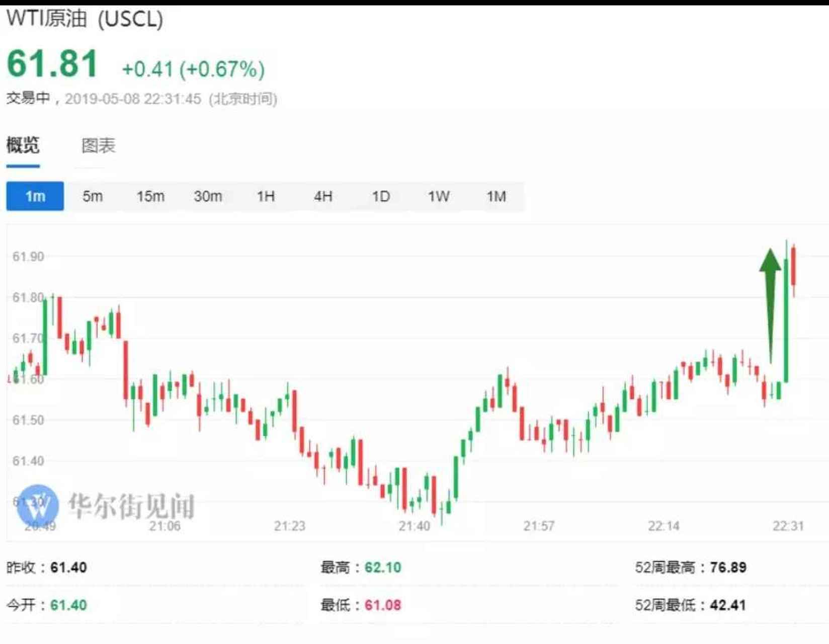Click the 今开 value 61.40
Image resolution: width=829 pixels, height=644 pixels.
(x=68, y=605)
